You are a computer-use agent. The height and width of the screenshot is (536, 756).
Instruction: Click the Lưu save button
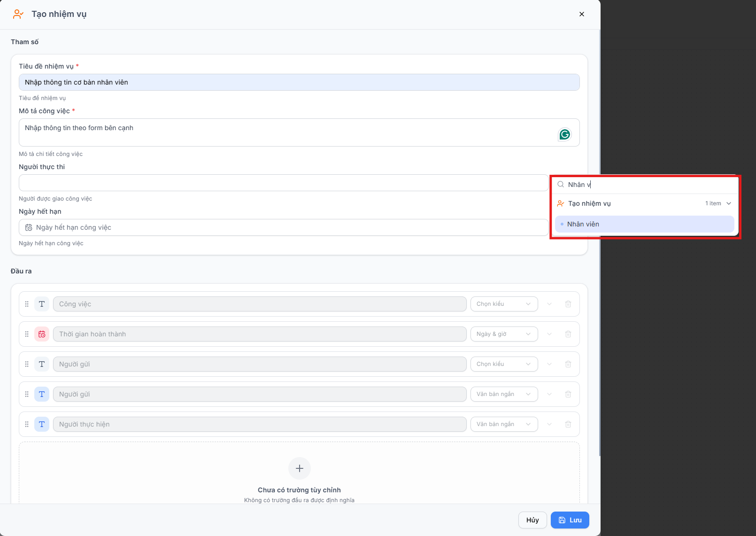click(x=570, y=520)
